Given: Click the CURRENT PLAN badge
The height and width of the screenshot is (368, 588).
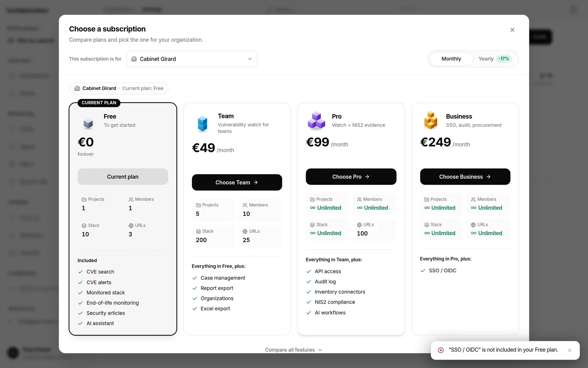Looking at the screenshot, I should (99, 103).
